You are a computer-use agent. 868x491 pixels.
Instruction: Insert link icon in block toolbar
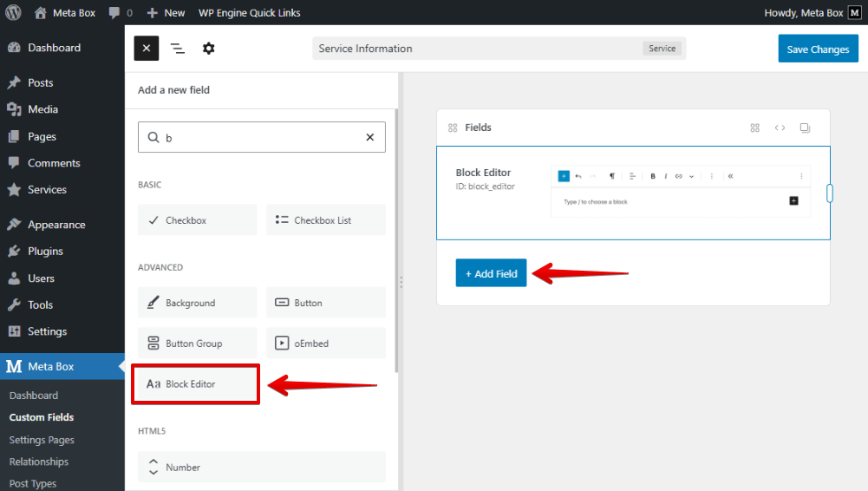tap(678, 176)
